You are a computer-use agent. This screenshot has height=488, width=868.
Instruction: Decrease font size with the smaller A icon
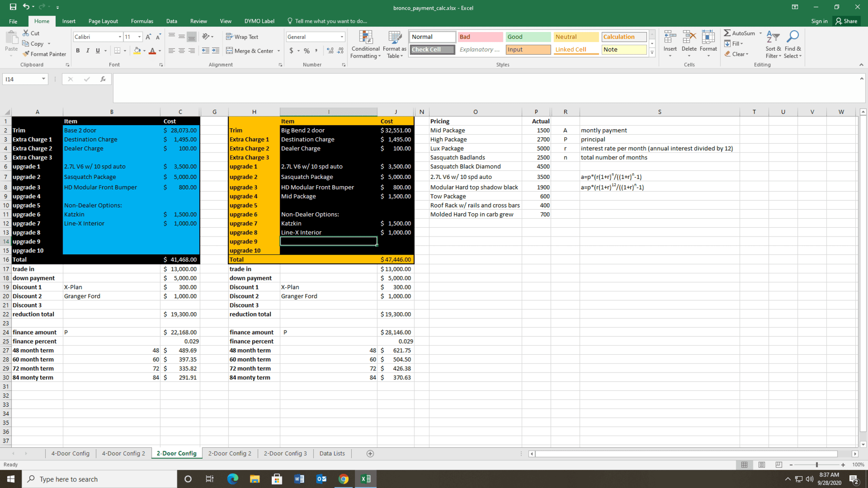click(158, 37)
